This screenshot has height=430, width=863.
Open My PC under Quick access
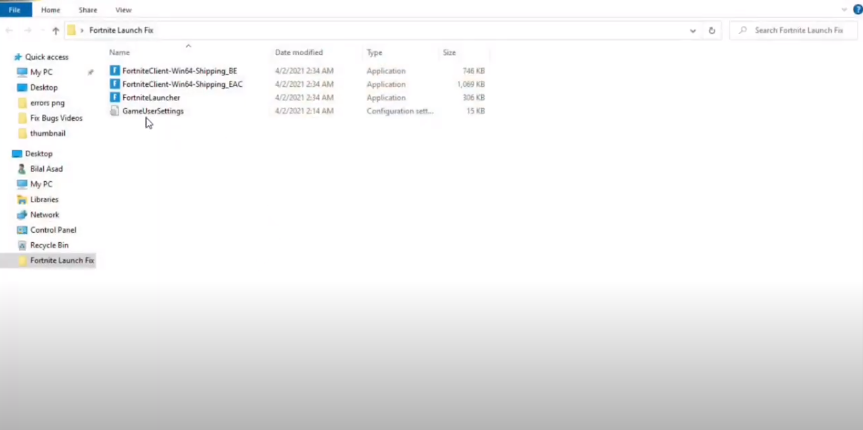(x=41, y=72)
